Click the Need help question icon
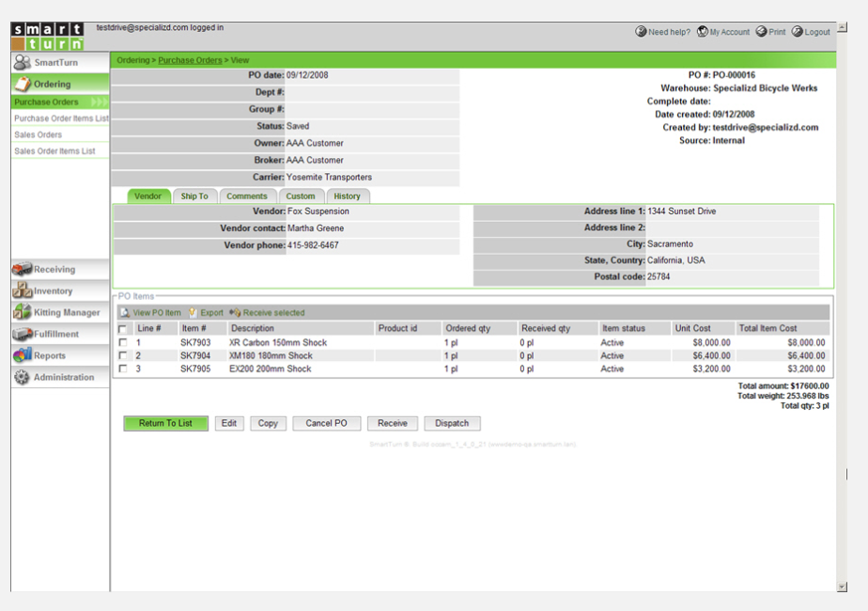This screenshot has height=611, width=868. (x=641, y=31)
